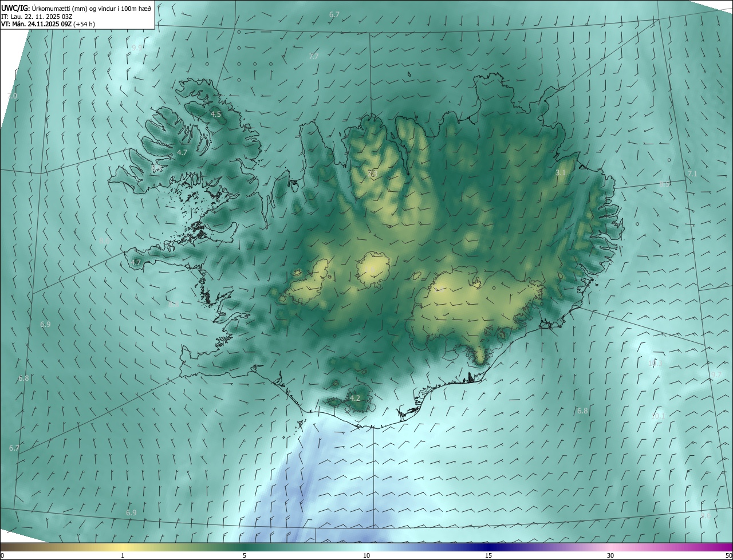Click the 7.1 value label

point(692,173)
